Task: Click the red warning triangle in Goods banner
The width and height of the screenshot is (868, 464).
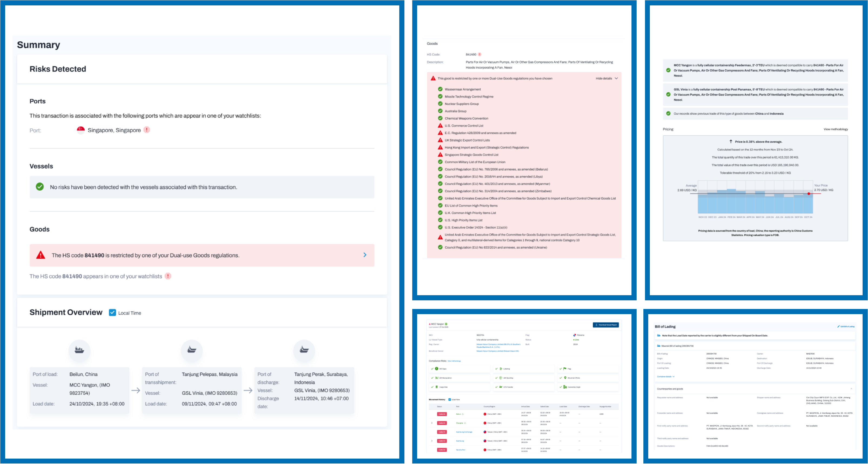Action: tap(41, 255)
